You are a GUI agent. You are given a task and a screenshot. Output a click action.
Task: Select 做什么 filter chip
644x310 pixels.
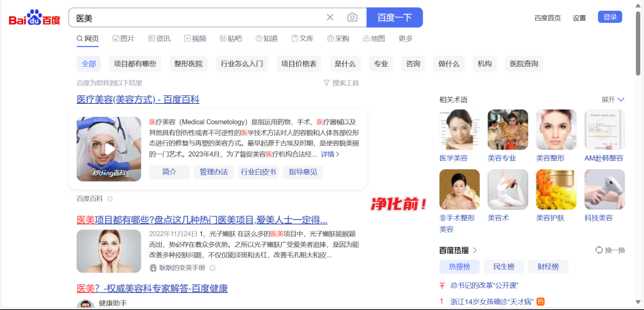coord(448,64)
